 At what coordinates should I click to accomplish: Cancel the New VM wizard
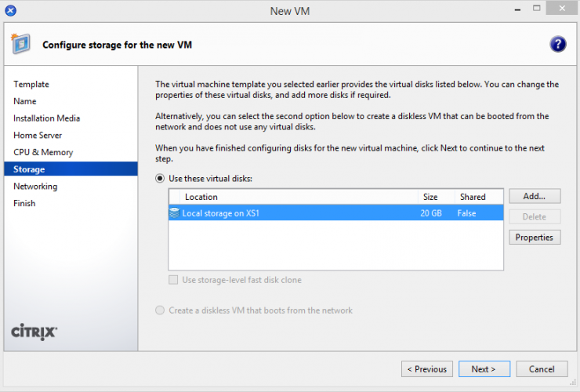point(542,368)
